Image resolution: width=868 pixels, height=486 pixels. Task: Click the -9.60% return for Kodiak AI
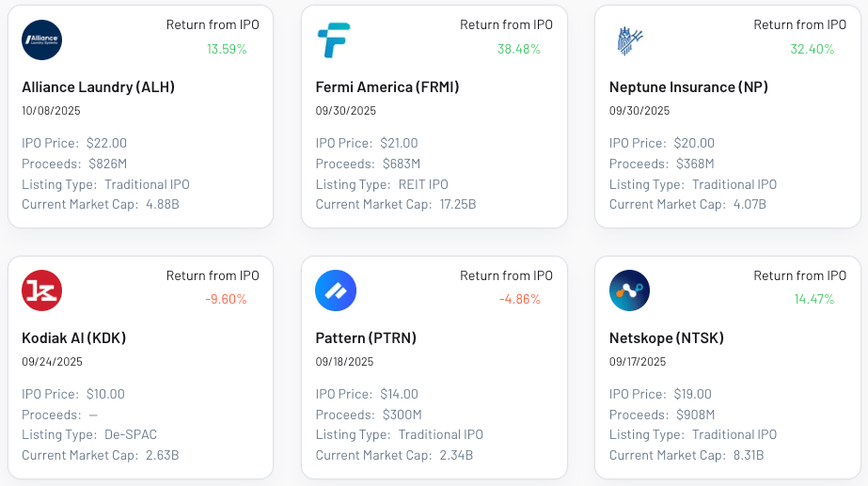226,299
